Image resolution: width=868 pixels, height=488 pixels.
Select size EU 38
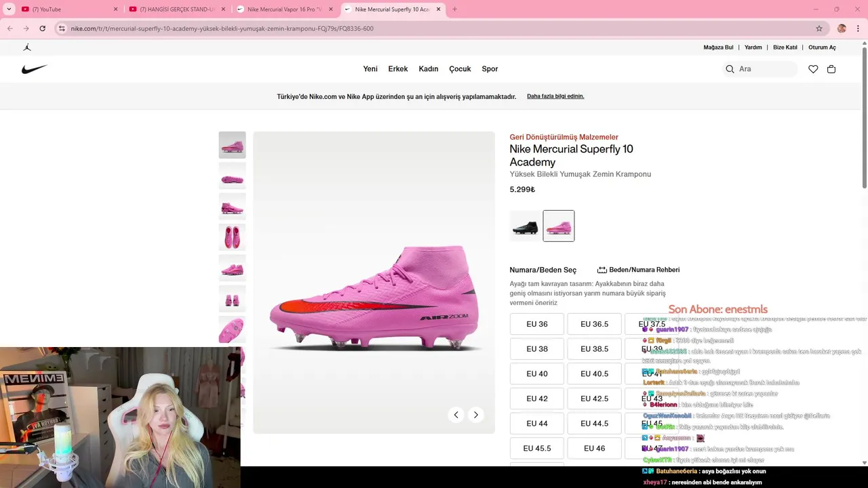[537, 349]
